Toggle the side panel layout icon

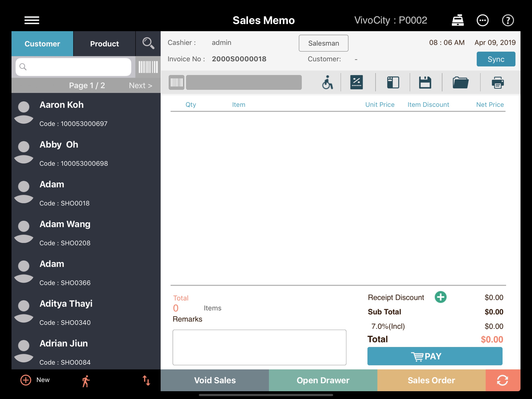point(393,82)
